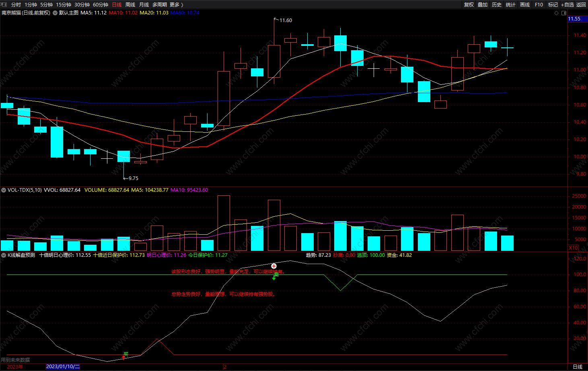Click the MA60: 10.74 value label
This screenshot has width=588, height=371.
coord(185,13)
